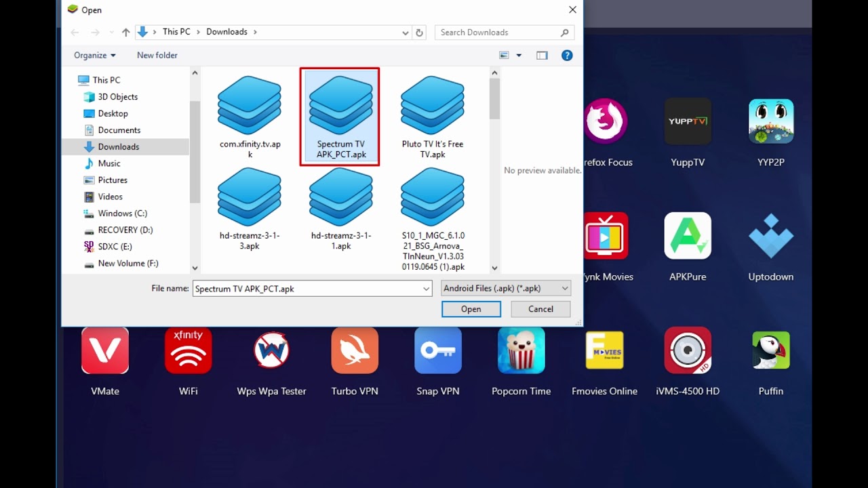The image size is (868, 488).
Task: Click the Open button to confirm selection
Action: 471,309
